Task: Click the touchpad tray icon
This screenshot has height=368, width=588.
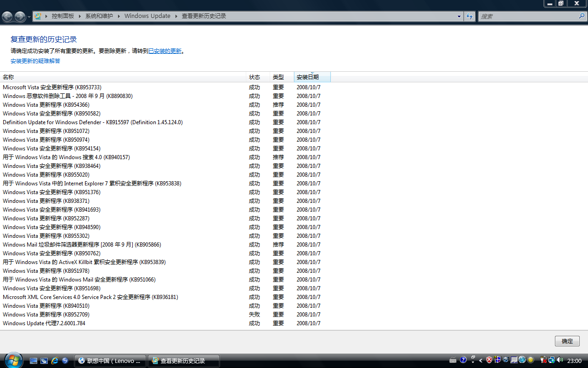Action: coord(514,360)
